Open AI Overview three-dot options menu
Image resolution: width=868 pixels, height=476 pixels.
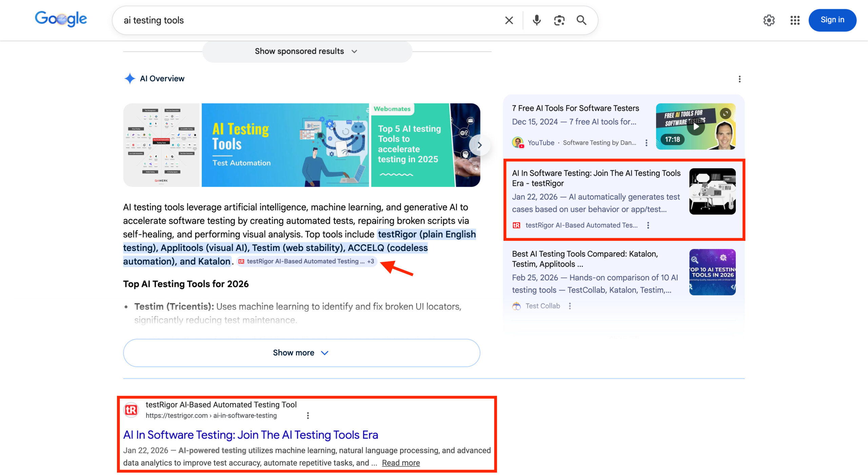[739, 79]
